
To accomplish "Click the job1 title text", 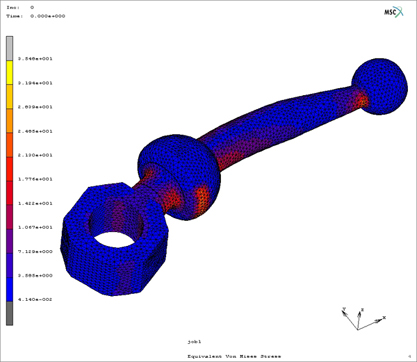I will click(x=194, y=342).
